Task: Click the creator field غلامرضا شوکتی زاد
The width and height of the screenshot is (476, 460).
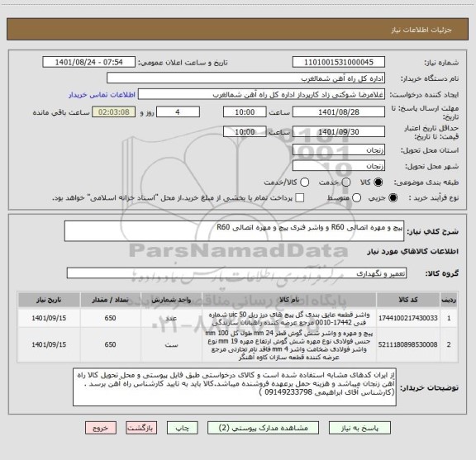Action: tap(261, 95)
